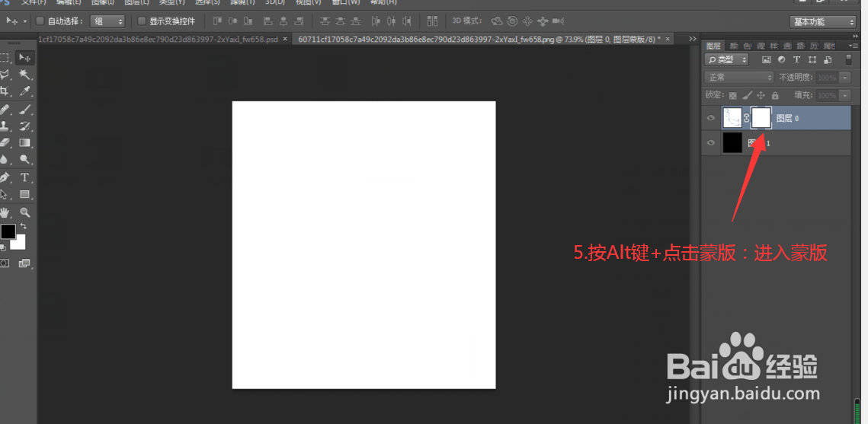The image size is (868, 424).
Task: Open the 组 auto-select dropdown
Action: 107,21
